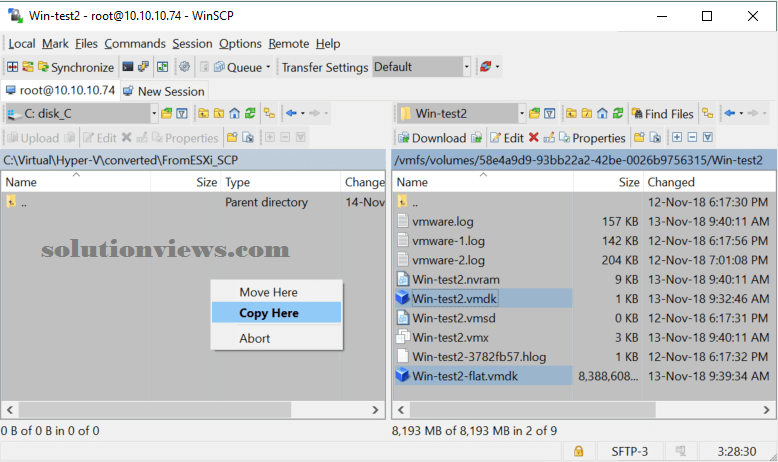Go to local home directory icon
Viewport: 778px width, 462px height.
tap(234, 113)
